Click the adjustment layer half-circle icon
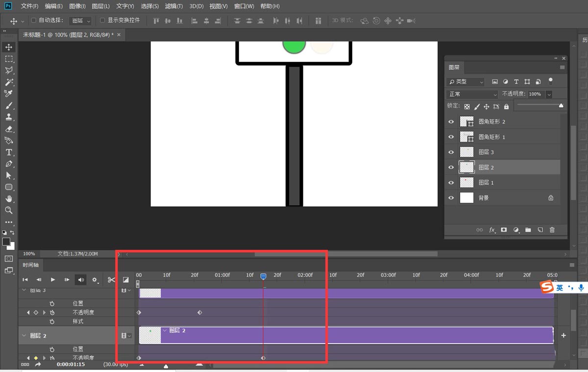The width and height of the screenshot is (588, 372). [x=516, y=230]
